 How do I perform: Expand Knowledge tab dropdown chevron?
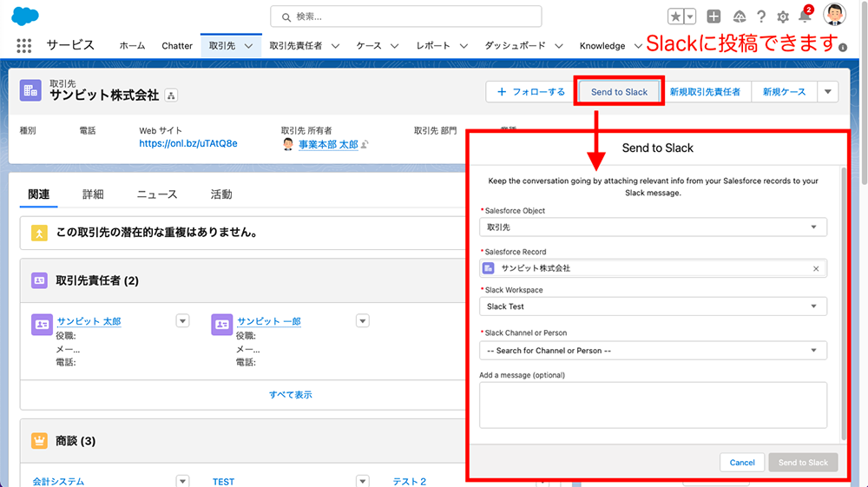638,46
